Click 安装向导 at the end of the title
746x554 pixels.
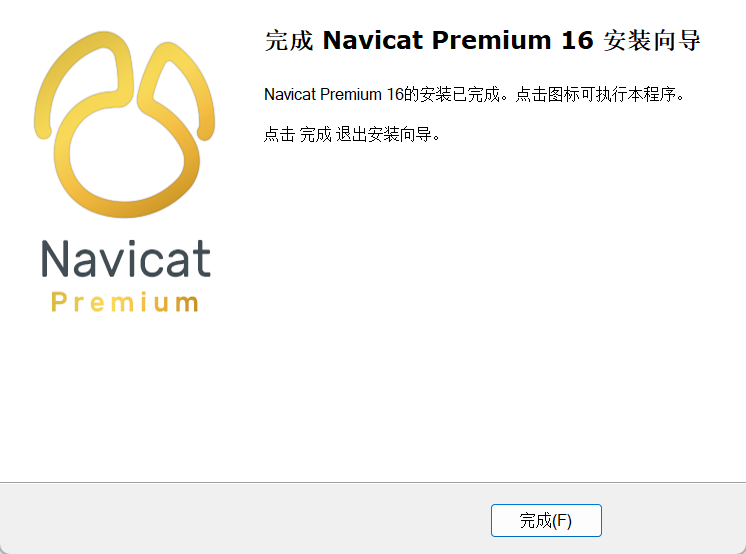click(x=652, y=40)
